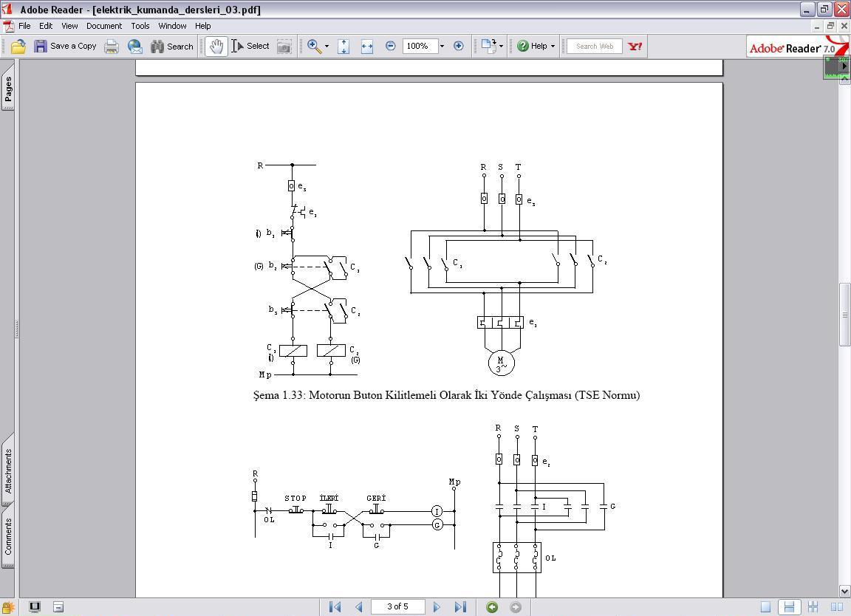Click the Search Web input field
The height and width of the screenshot is (616, 851).
tap(594, 46)
